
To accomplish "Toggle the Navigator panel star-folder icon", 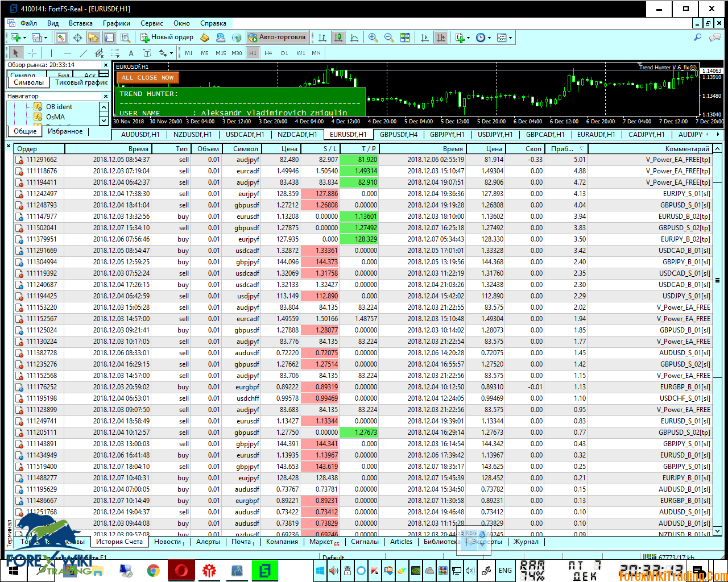I will coord(93,38).
